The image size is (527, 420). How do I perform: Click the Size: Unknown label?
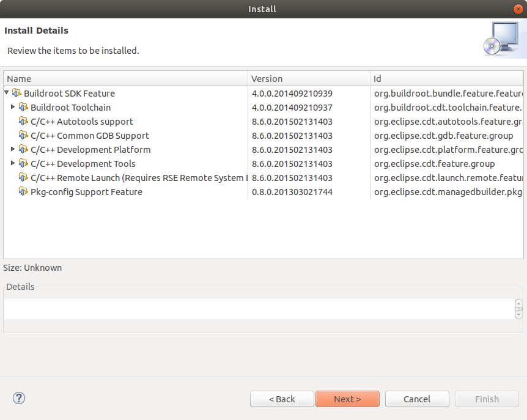pos(32,268)
